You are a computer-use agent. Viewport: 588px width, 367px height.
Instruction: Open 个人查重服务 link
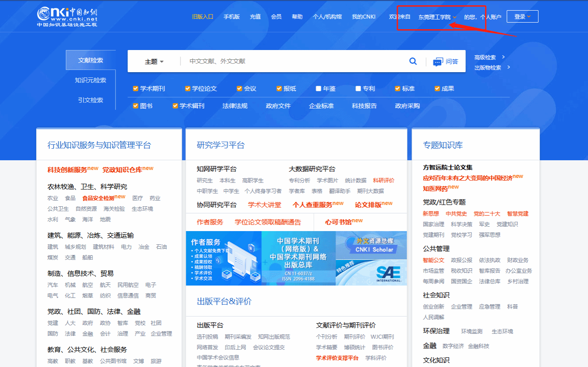312,205
